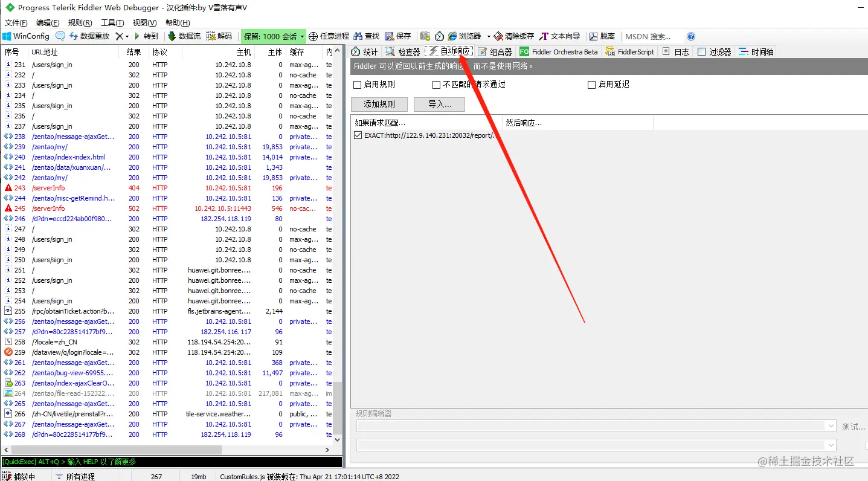Click the 测试... button
Image resolution: width=868 pixels, height=481 pixels.
854,427
